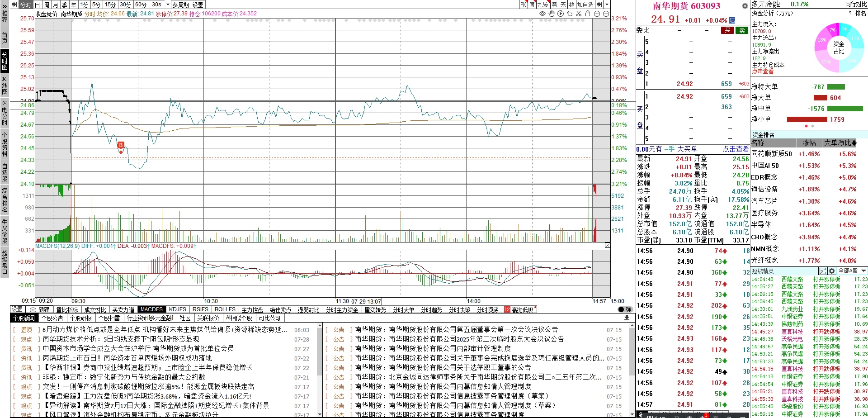Select the hand pan tool above the chart
This screenshot has width=868, height=418.
552,14
